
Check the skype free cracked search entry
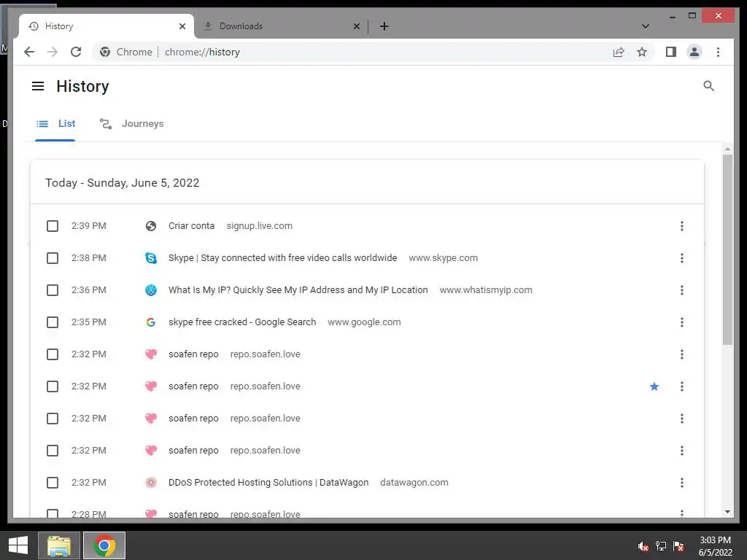coord(53,322)
